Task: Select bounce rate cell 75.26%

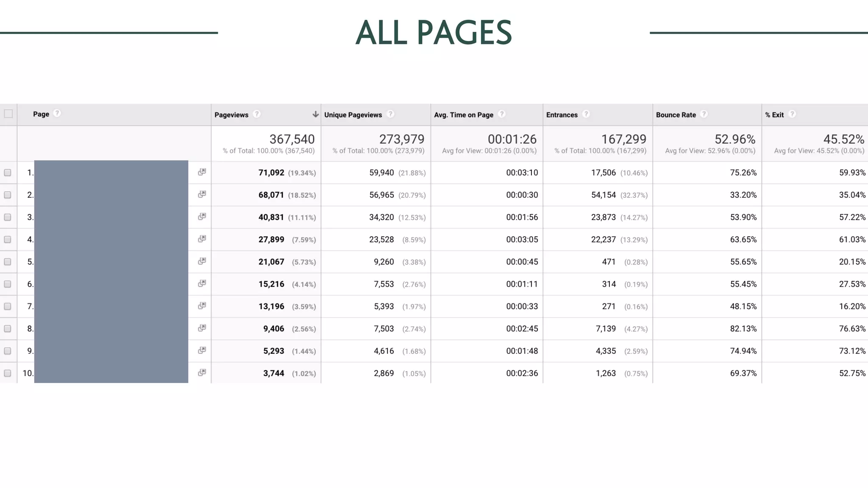Action: (743, 172)
